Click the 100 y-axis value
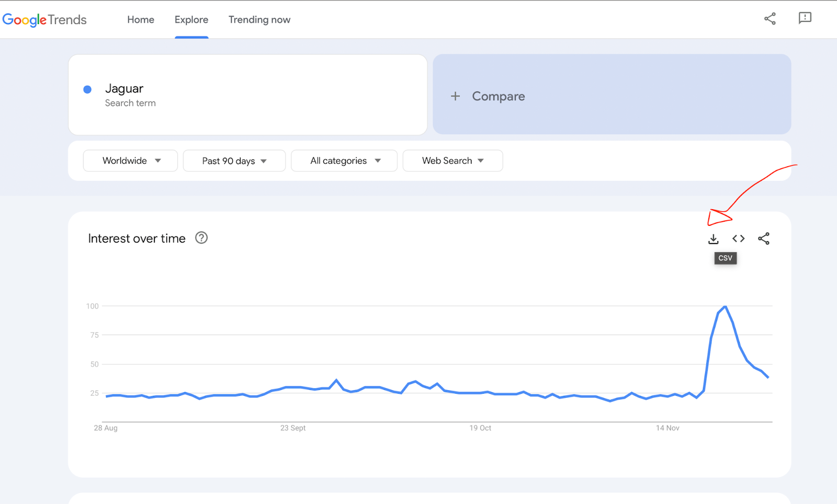 [x=93, y=306]
